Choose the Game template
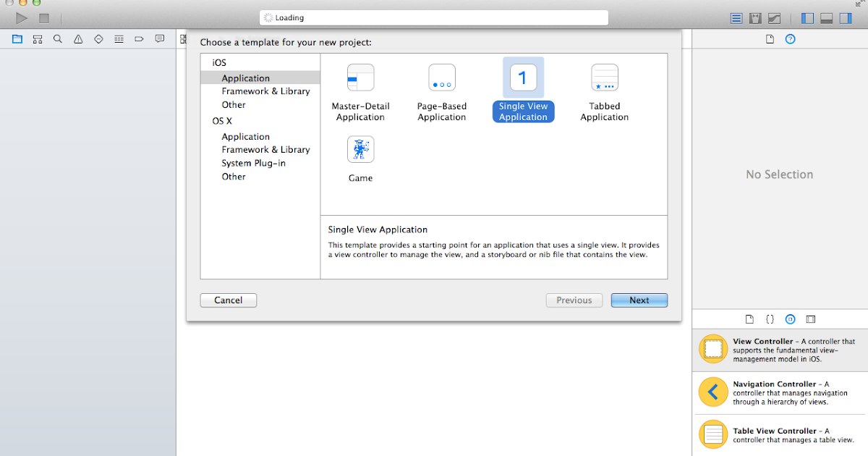This screenshot has width=868, height=456. click(x=360, y=156)
